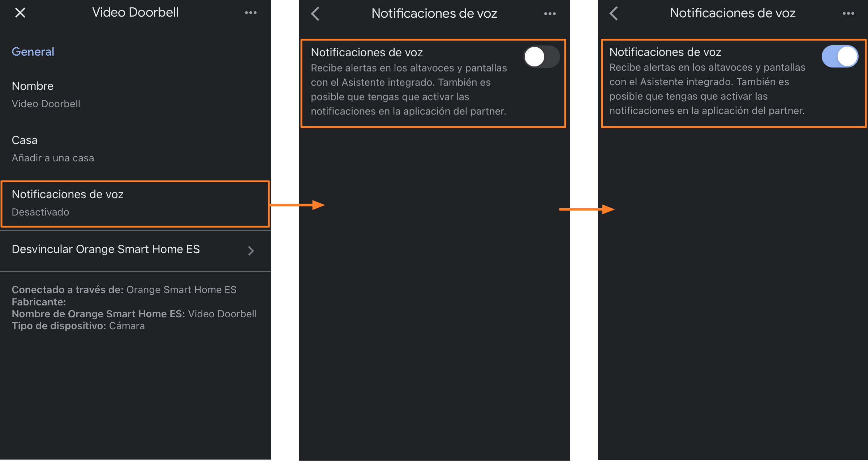Viewport: 868px width, 461px height.
Task: Close the Video Doorbell settings with X
Action: click(20, 13)
